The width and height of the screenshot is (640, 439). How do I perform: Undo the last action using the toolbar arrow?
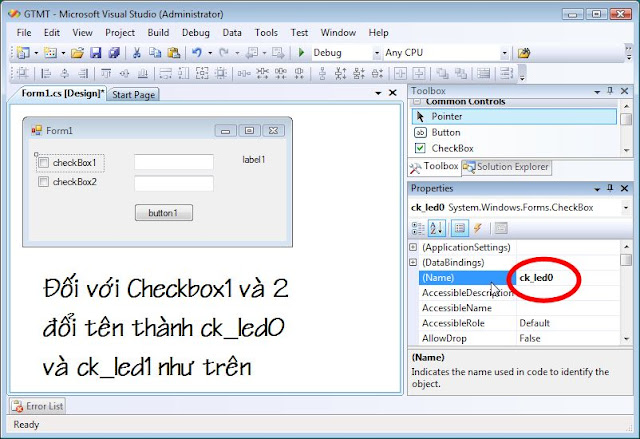point(197,53)
